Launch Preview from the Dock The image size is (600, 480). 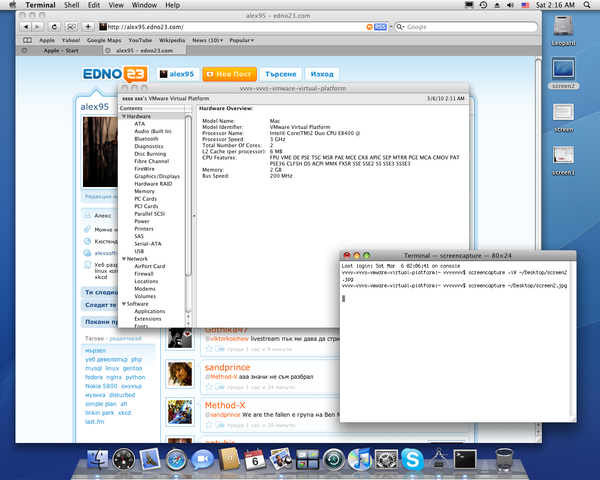pyautogui.click(x=281, y=459)
